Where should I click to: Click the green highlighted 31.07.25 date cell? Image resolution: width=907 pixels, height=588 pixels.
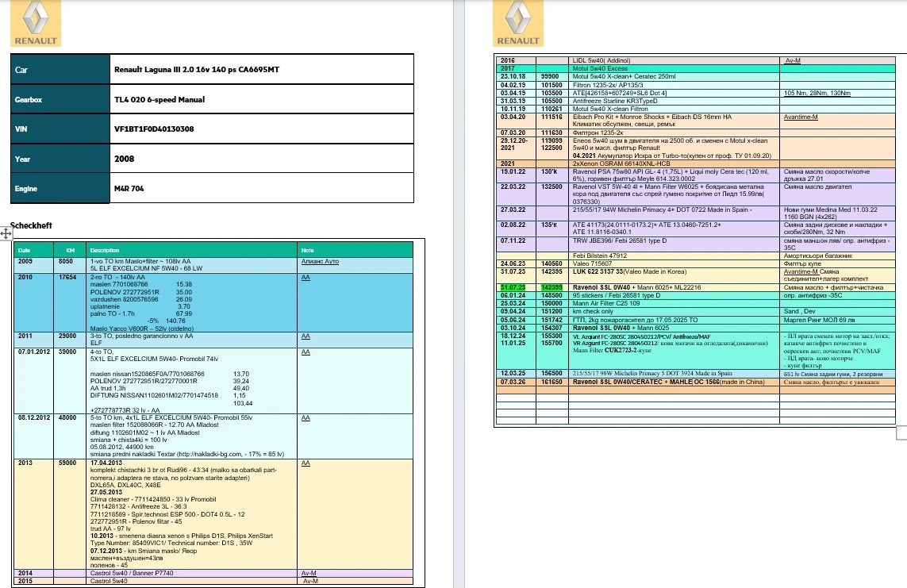point(513,287)
